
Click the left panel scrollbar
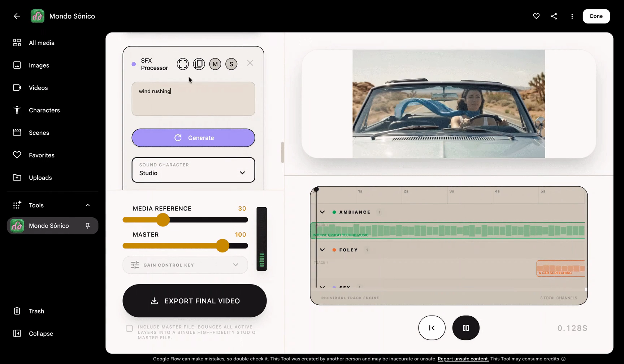point(282,152)
